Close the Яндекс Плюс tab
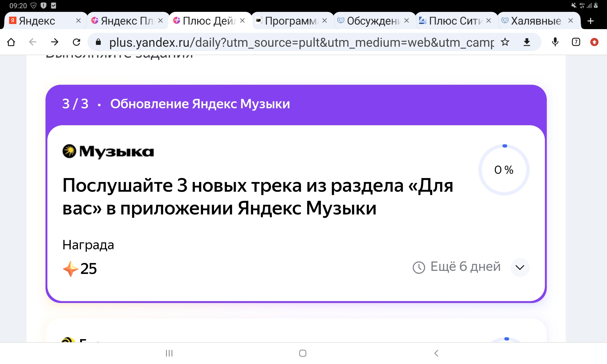The image size is (607, 364). [161, 21]
